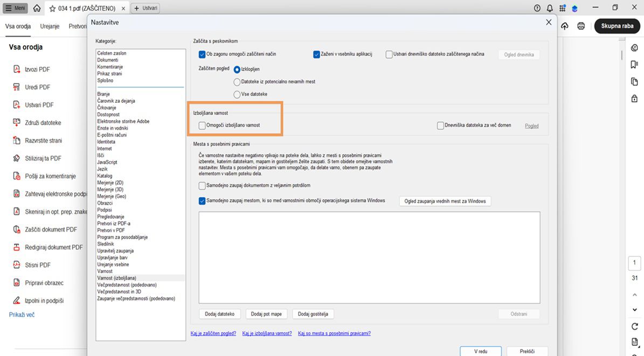The width and height of the screenshot is (644, 356).
Task: Go to previous page with up chevron
Action: coord(634,295)
